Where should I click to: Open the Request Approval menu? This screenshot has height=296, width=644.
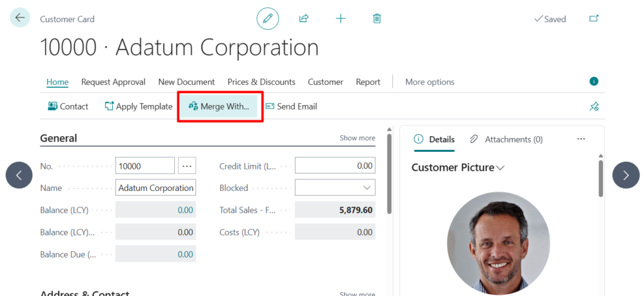pyautogui.click(x=113, y=82)
